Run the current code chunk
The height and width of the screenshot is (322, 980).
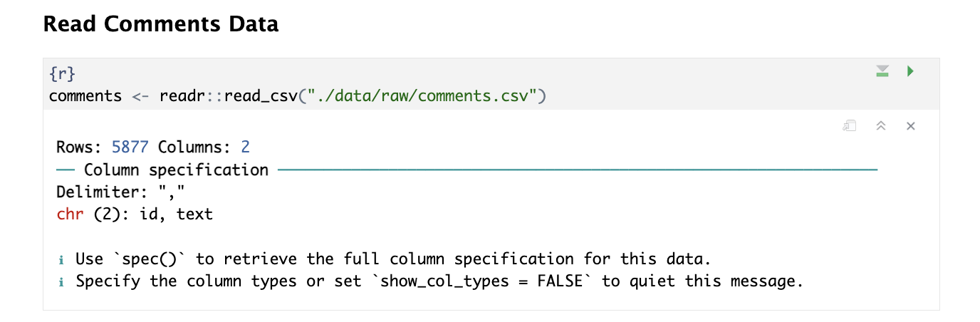[x=910, y=71]
